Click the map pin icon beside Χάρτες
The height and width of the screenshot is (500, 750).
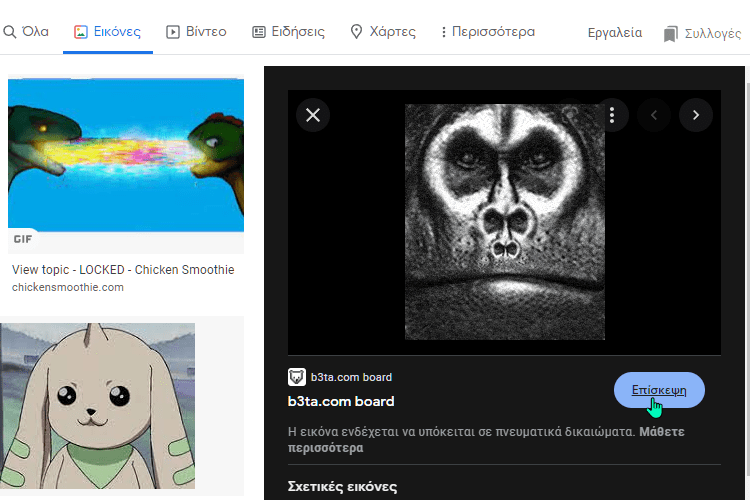pyautogui.click(x=356, y=32)
